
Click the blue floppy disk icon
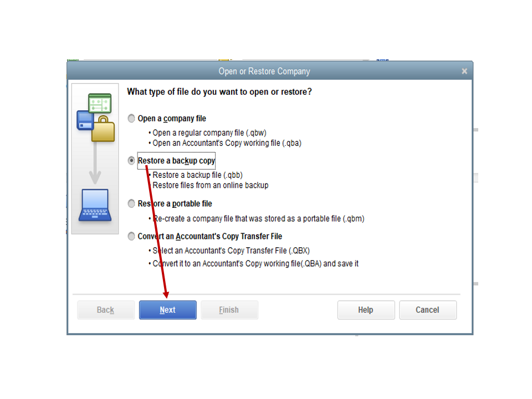pos(85,120)
